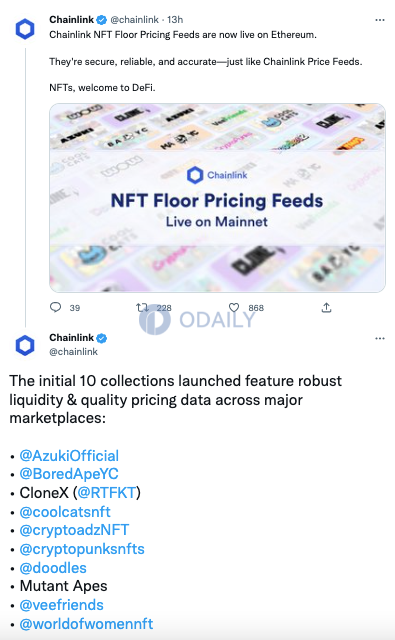The image size is (395, 640).
Task: Open the three-dot menu on second tweet
Action: (380, 338)
